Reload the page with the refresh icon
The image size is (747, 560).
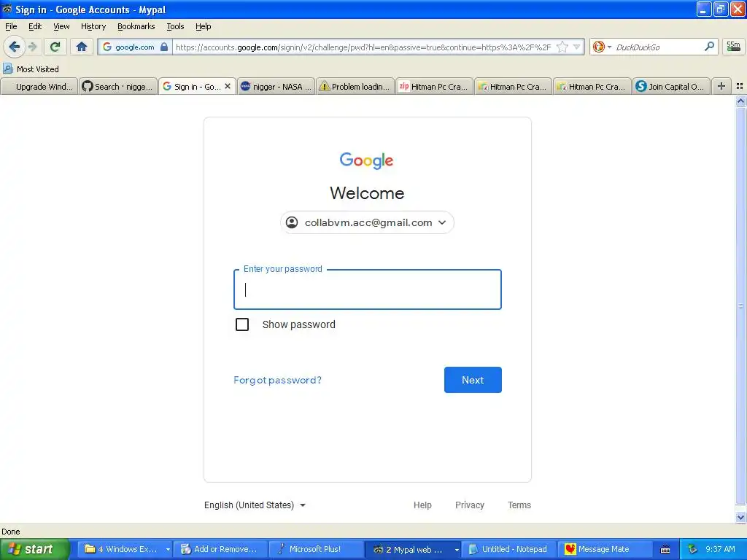tap(55, 47)
